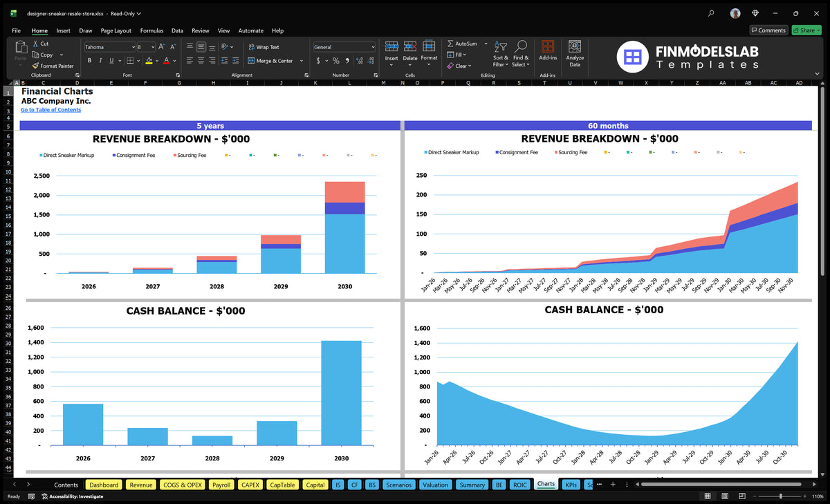Viewport: 830px width, 504px height.
Task: Toggle Wrap Text
Action: click(x=264, y=47)
